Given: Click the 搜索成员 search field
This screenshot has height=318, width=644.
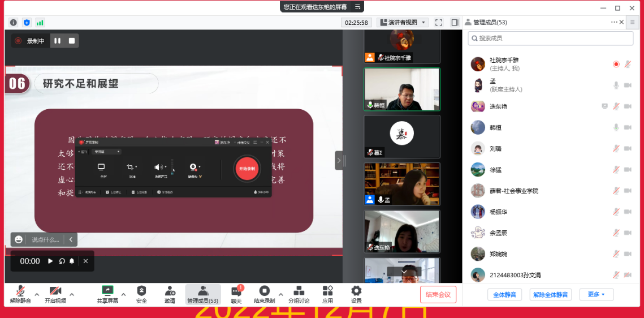Looking at the screenshot, I should [x=550, y=38].
